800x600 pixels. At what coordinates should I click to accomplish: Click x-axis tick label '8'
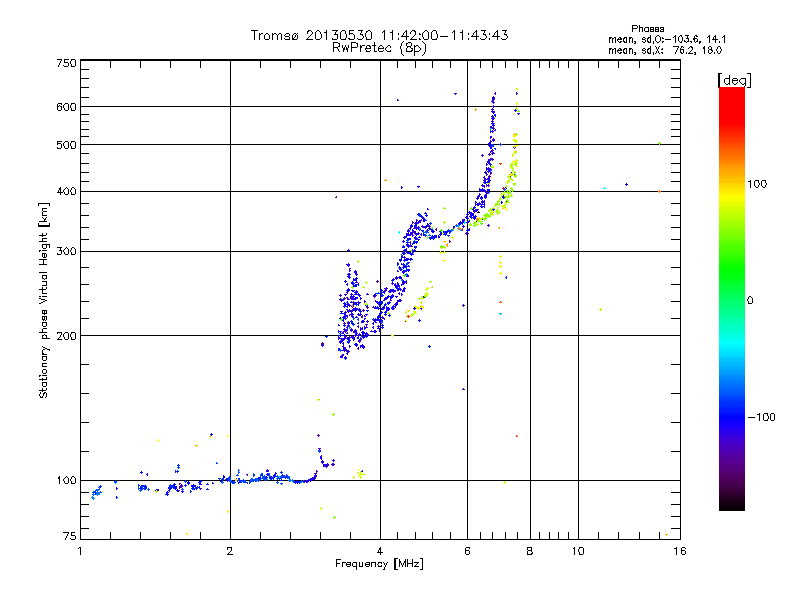tap(530, 551)
